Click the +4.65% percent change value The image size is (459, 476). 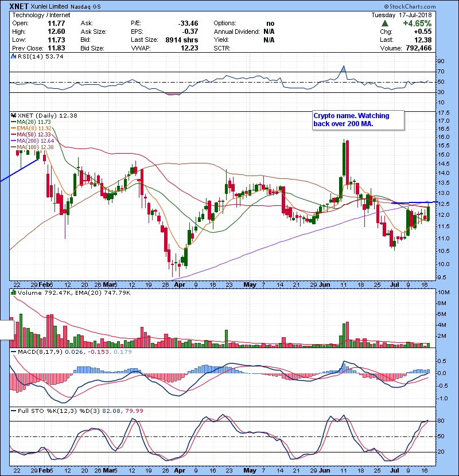pyautogui.click(x=417, y=24)
